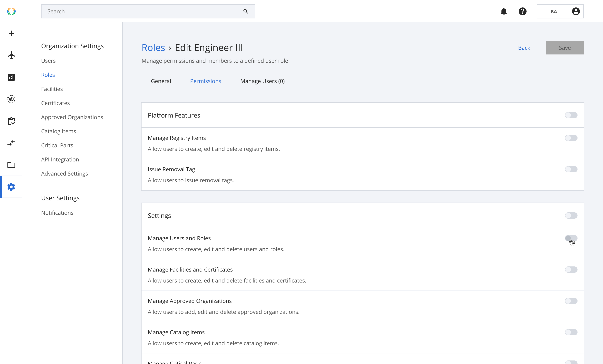603x364 pixels.
Task: Select the settings gear icon in sidebar
Action: point(11,187)
